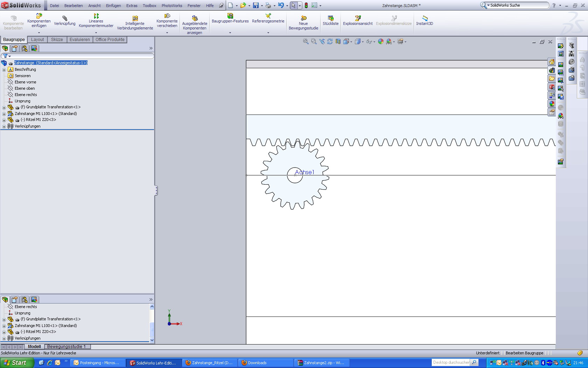The image size is (588, 368).
Task: Click the Zoom to Fit magnifier icon
Action: [x=306, y=41]
